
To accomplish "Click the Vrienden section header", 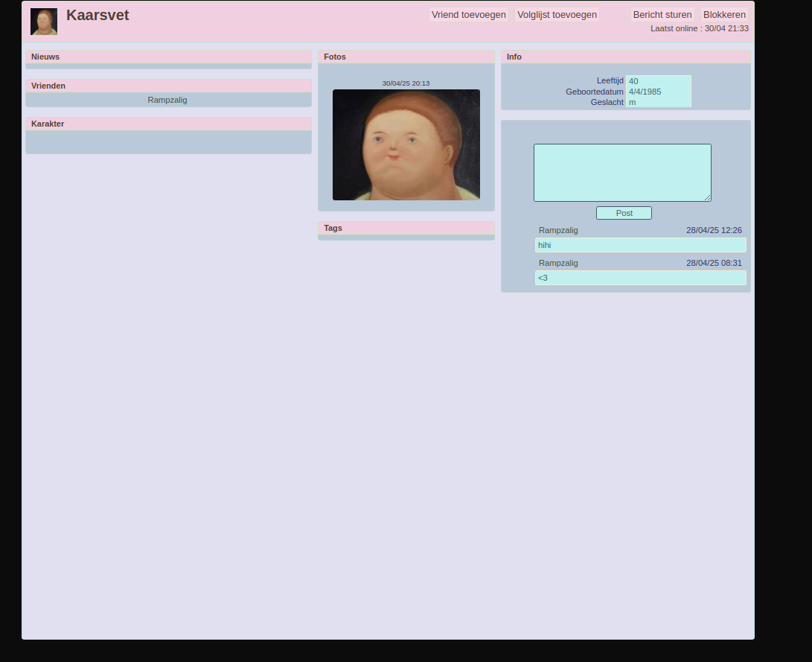I will [168, 86].
